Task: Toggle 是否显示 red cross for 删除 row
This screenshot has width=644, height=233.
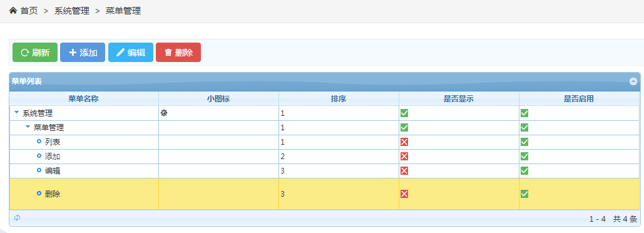Action: [x=404, y=194]
